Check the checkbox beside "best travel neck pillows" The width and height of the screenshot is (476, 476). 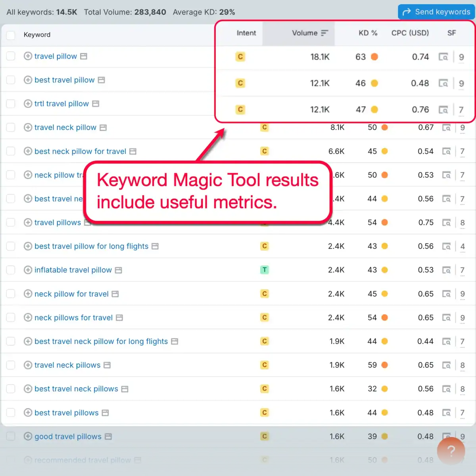[11, 389]
